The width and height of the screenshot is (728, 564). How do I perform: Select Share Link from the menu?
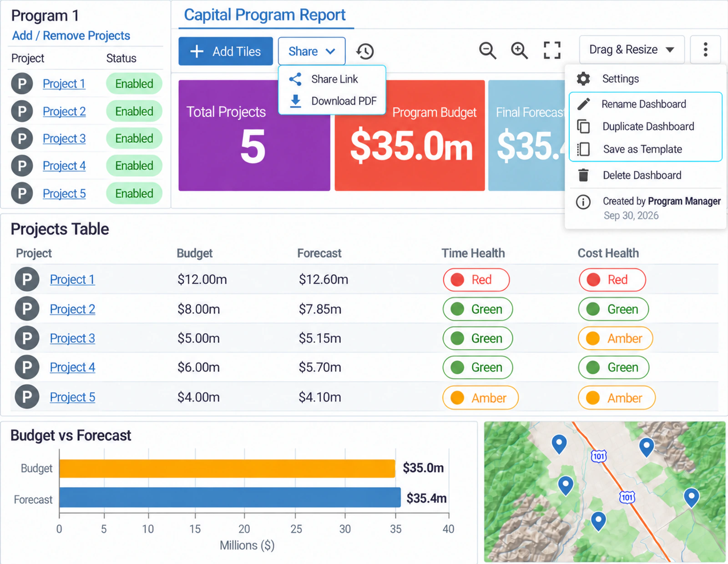click(332, 79)
